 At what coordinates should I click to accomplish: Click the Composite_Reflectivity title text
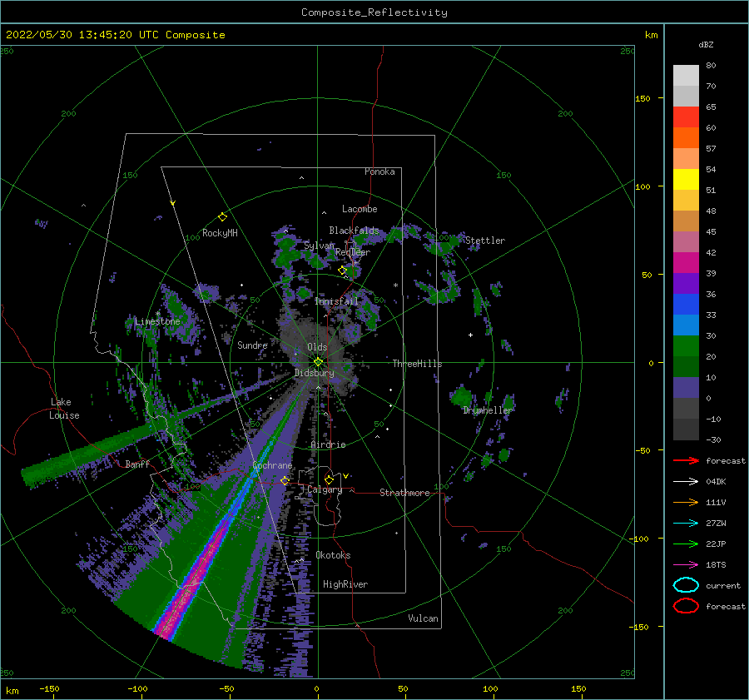click(374, 12)
